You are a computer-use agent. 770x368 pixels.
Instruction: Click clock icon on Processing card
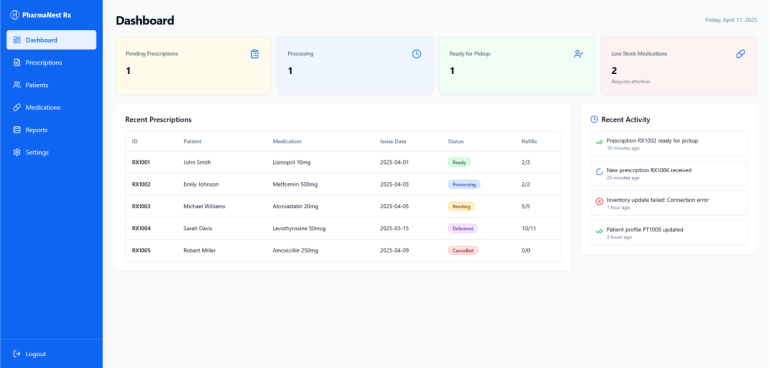point(416,54)
